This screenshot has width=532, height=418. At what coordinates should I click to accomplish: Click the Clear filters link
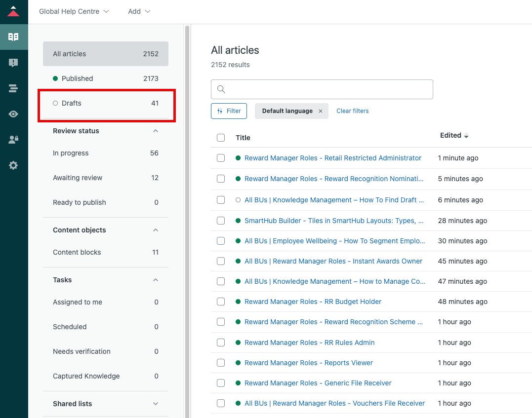352,111
